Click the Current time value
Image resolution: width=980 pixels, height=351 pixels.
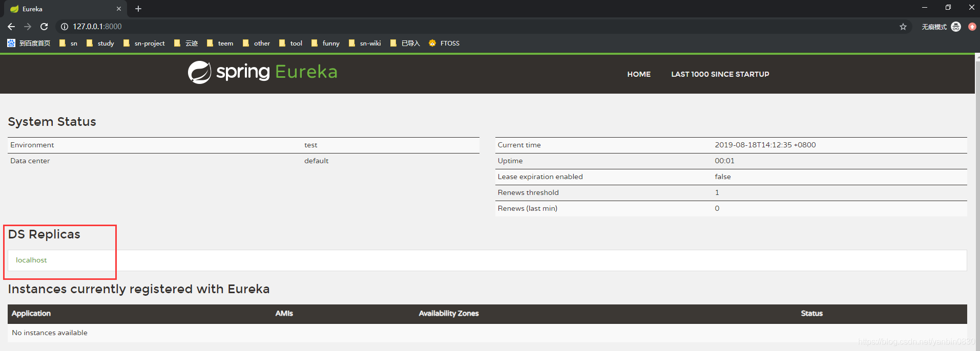(765, 145)
